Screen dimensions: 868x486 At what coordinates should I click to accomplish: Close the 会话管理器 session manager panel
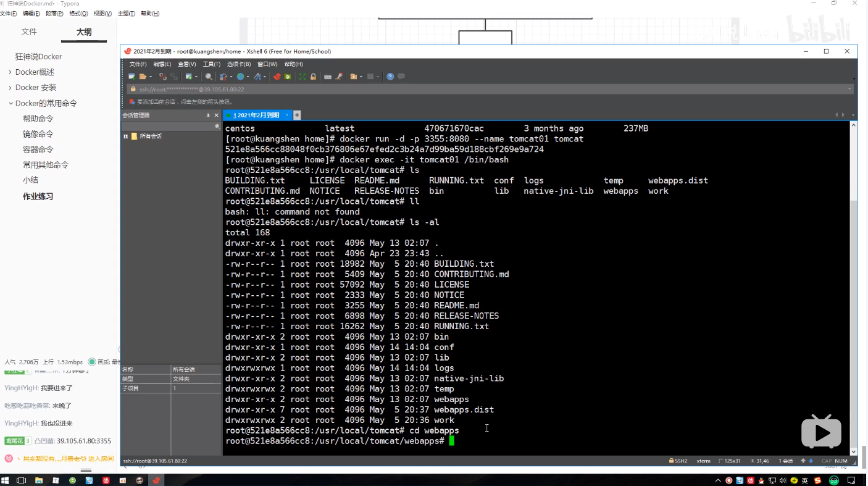point(217,115)
